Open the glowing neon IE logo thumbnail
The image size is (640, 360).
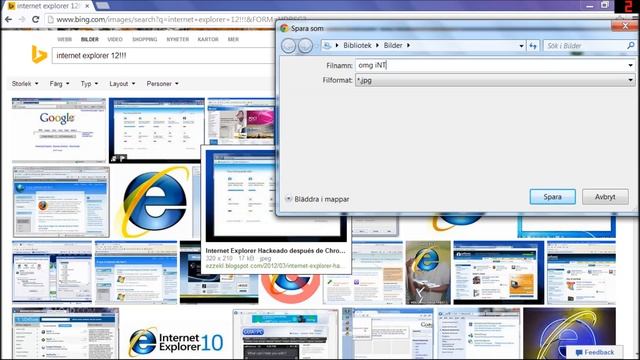tap(569, 333)
